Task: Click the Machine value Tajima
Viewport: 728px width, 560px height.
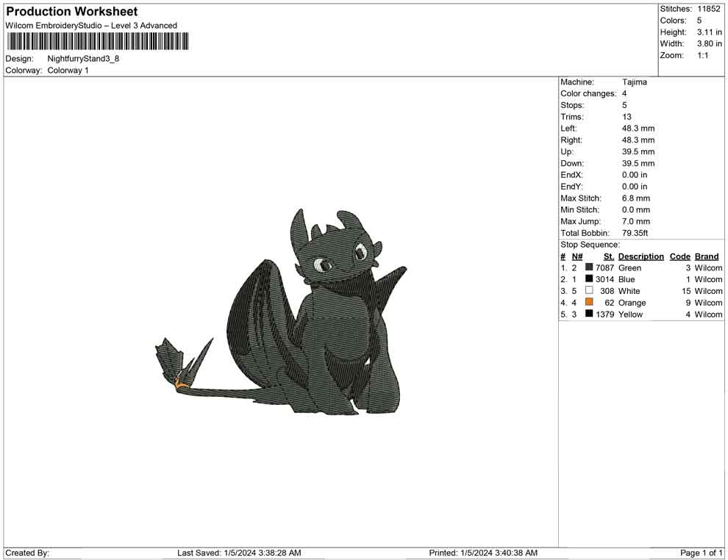Action: tap(634, 82)
